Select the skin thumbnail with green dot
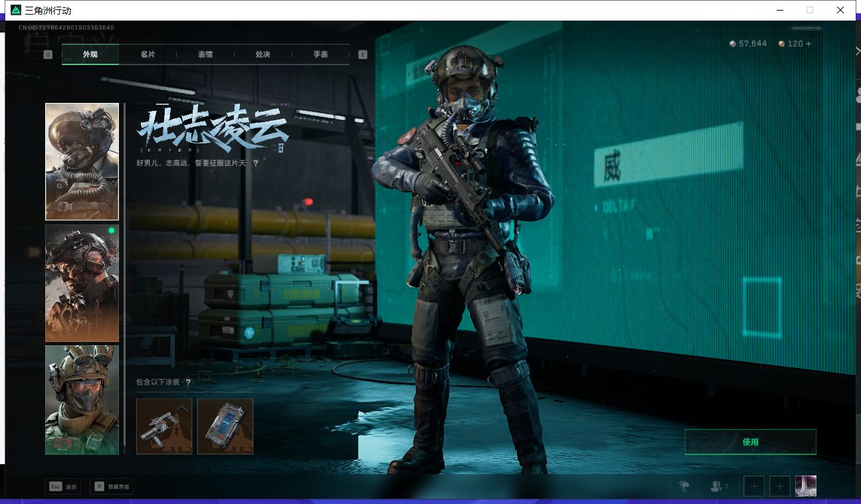Viewport: 861px width, 504px height. pos(82,283)
